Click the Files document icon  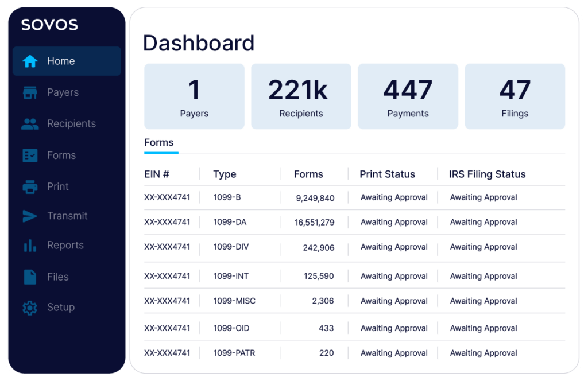tap(30, 277)
